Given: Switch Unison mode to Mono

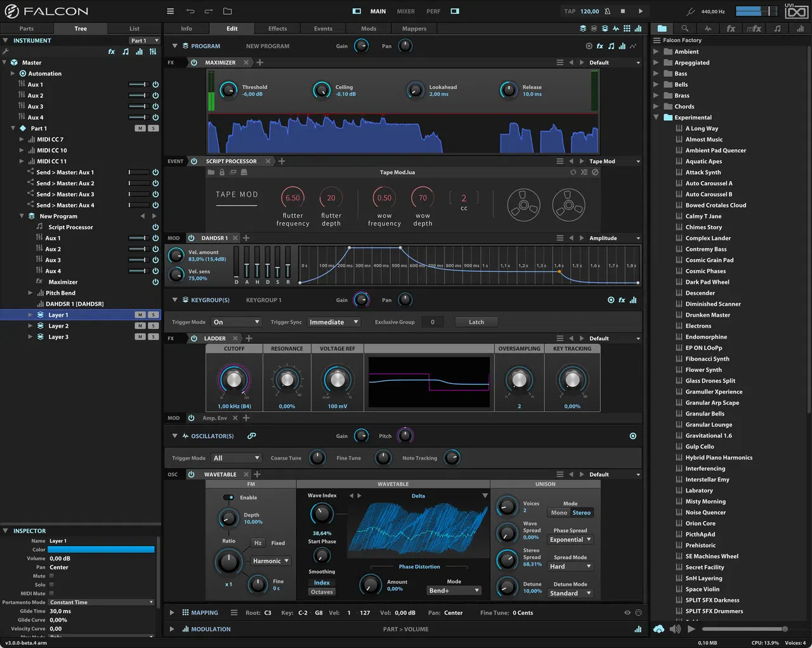Looking at the screenshot, I should pyautogui.click(x=559, y=513).
